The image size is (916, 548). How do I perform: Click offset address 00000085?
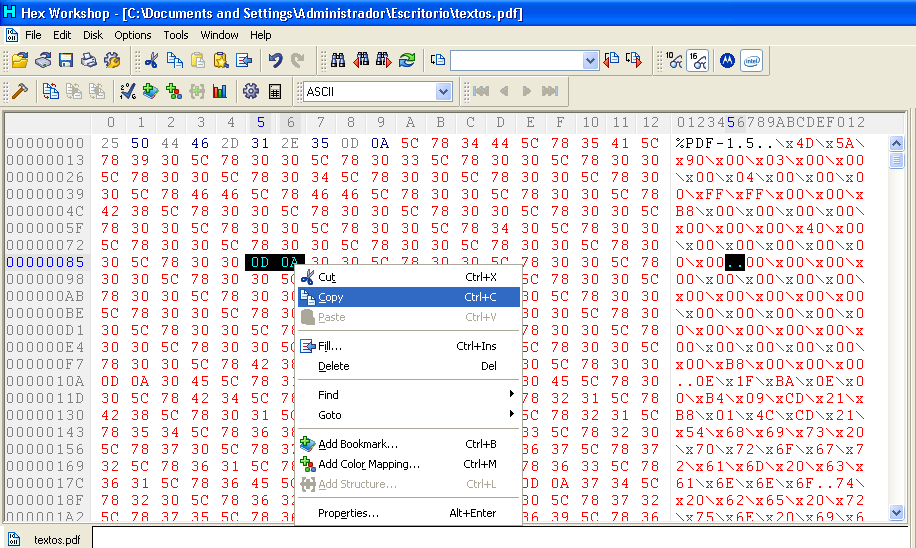45,262
